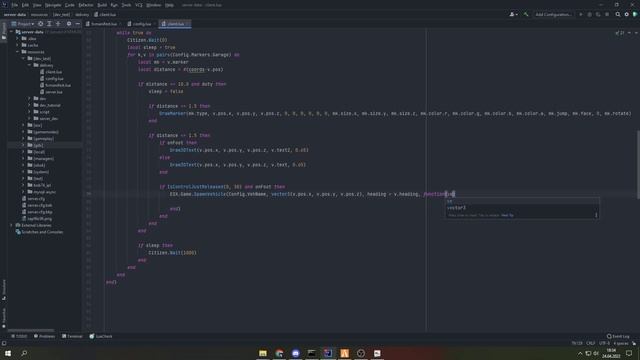Open the Build menu
Image resolution: width=640 pixels, height=360 pixels.
(x=102, y=5)
